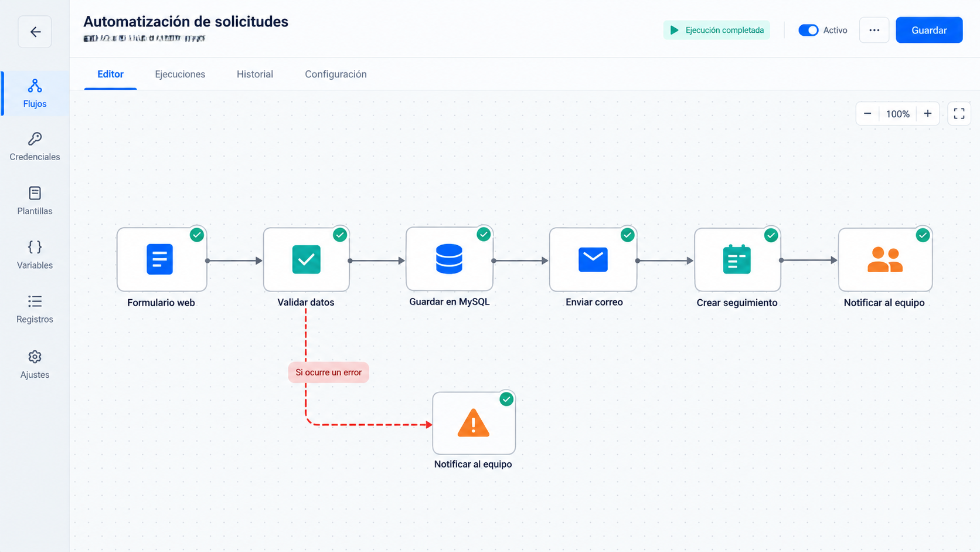
Task: Click the 'Guardar en MySQL' node label
Action: pyautogui.click(x=450, y=302)
